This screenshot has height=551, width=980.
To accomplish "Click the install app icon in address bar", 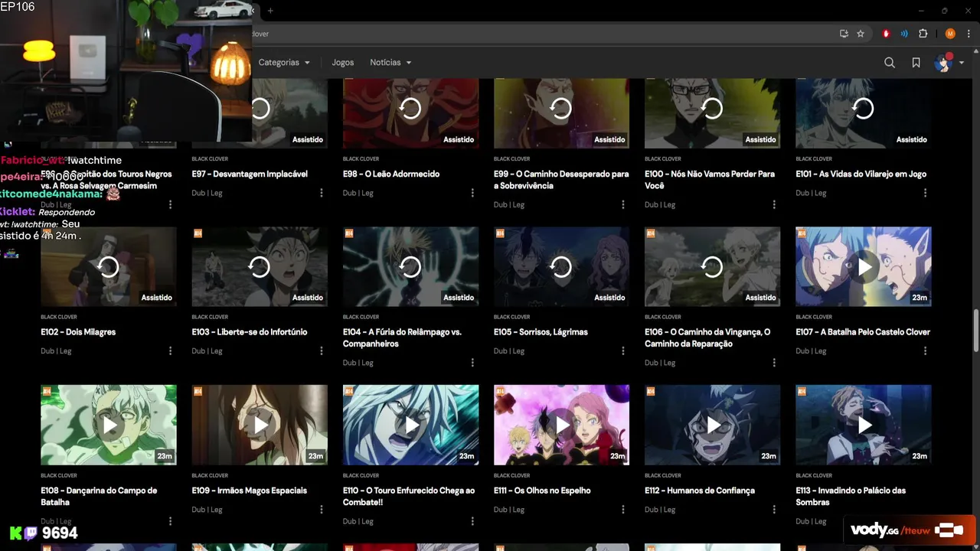I will point(844,34).
